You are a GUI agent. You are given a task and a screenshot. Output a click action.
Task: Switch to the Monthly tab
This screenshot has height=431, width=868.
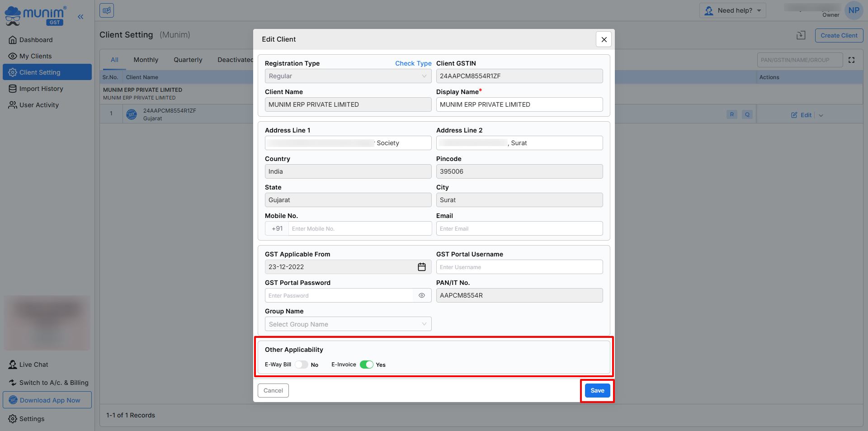pos(146,60)
